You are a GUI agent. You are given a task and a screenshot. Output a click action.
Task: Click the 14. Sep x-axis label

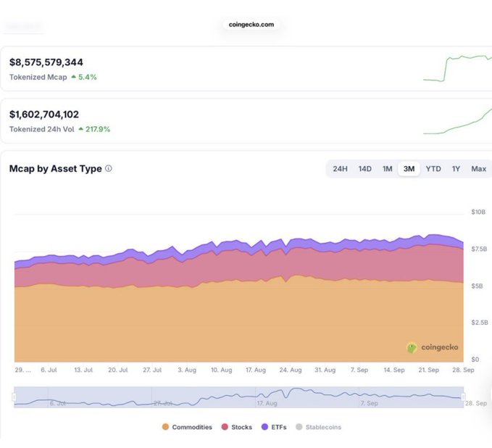[x=394, y=370]
